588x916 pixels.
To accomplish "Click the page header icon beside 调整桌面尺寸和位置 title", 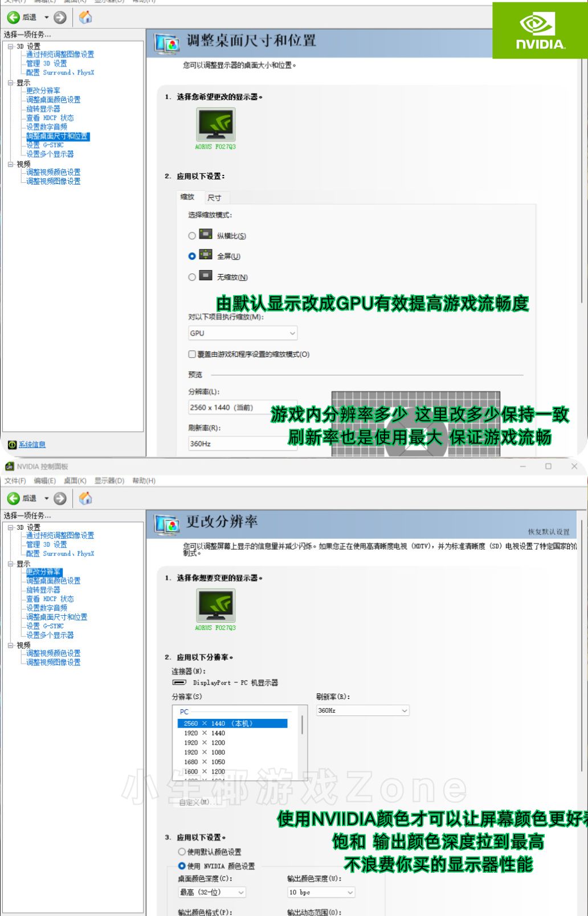I will click(x=167, y=44).
